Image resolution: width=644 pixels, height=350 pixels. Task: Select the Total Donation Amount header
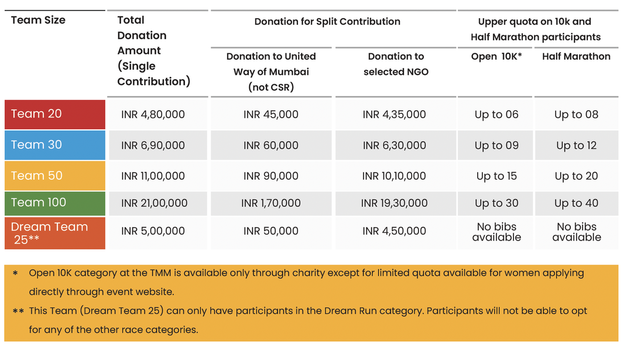pos(154,51)
